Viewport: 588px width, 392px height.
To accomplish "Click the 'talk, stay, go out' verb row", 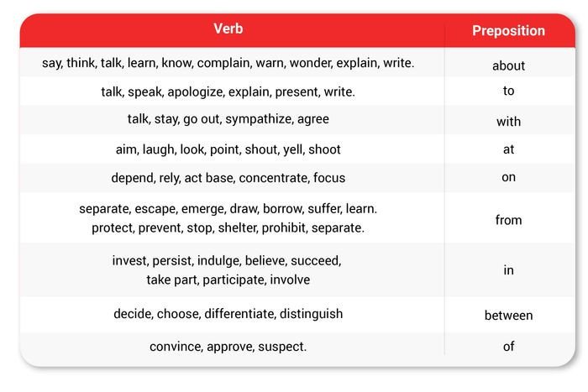I will point(228,118).
